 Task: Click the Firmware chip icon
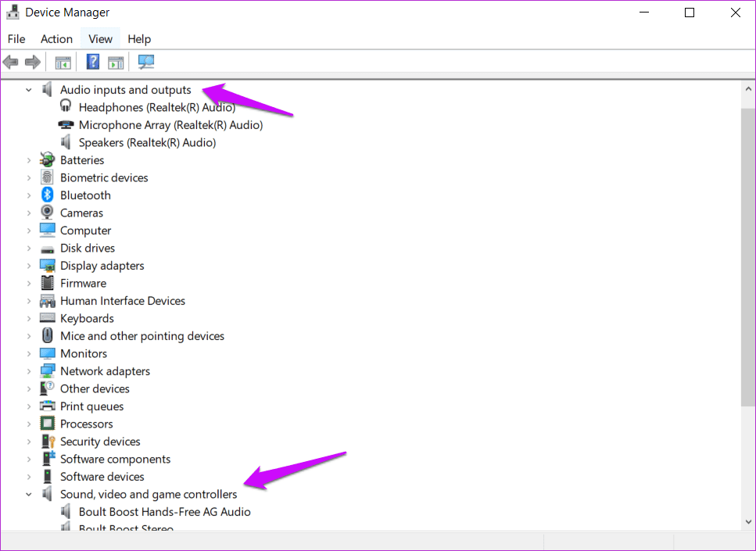[x=47, y=283]
